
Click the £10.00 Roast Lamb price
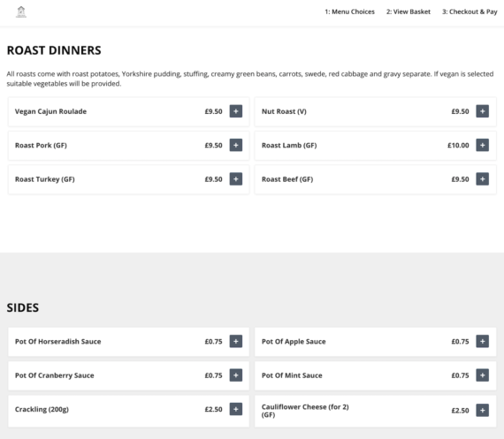point(458,145)
